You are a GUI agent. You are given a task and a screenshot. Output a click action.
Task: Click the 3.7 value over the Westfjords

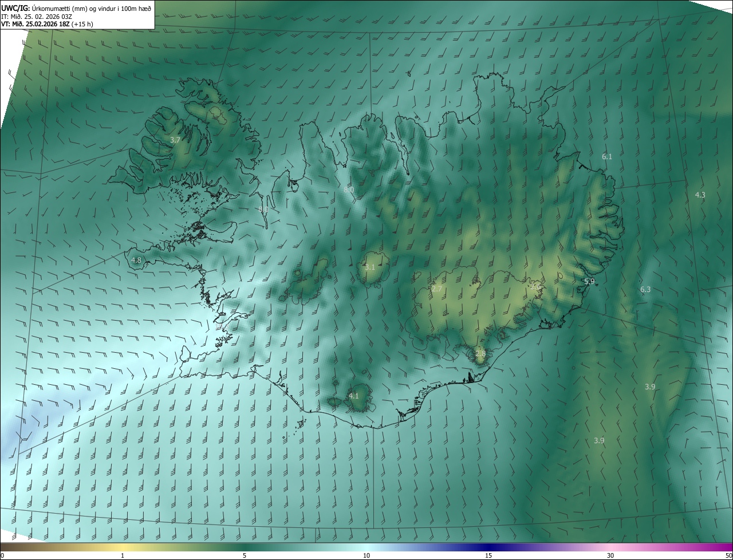(x=175, y=140)
